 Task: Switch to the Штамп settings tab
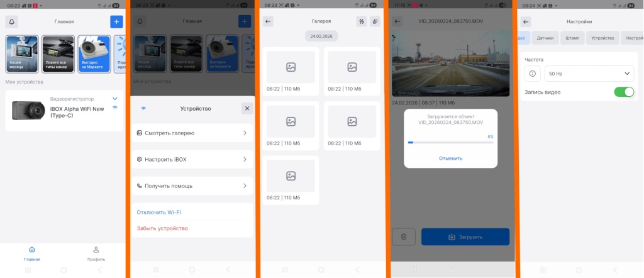[x=572, y=38]
